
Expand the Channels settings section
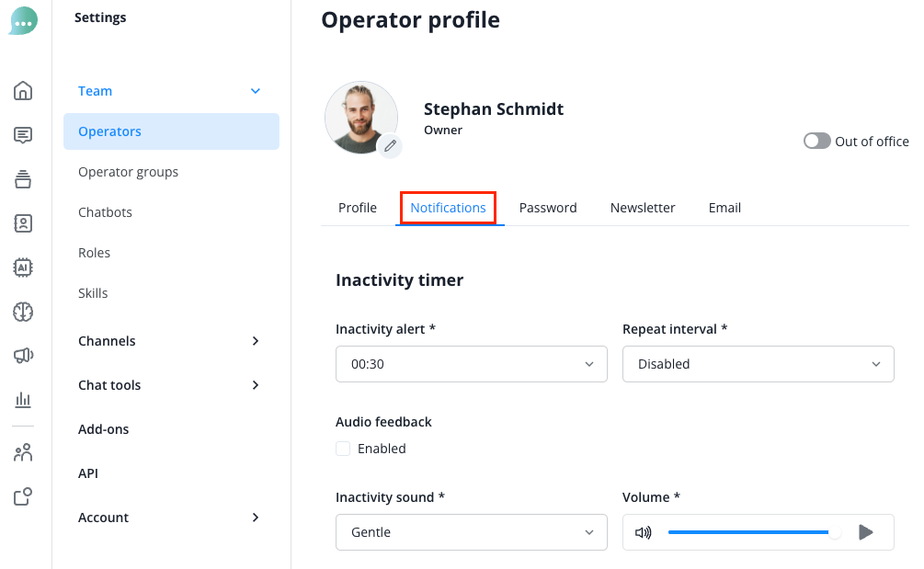170,341
